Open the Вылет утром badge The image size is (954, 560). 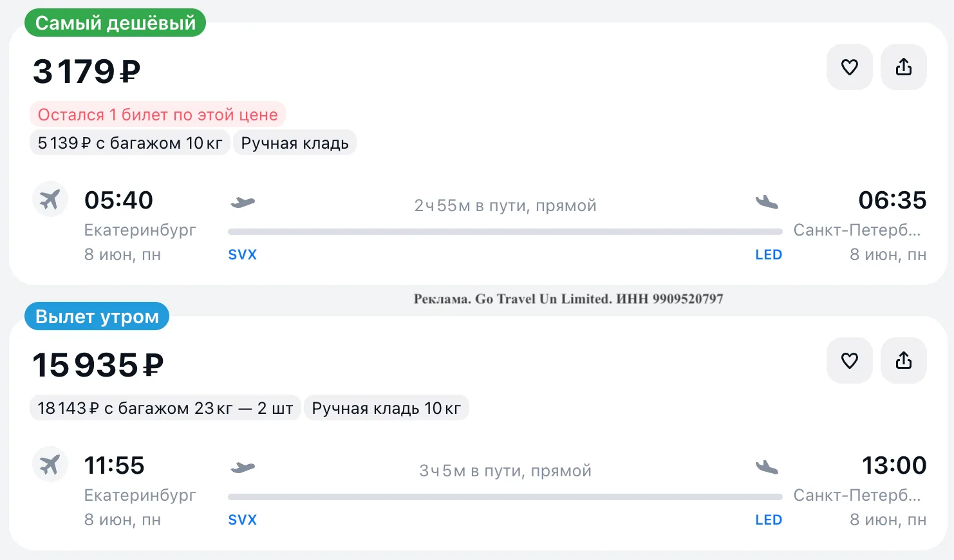[97, 317]
